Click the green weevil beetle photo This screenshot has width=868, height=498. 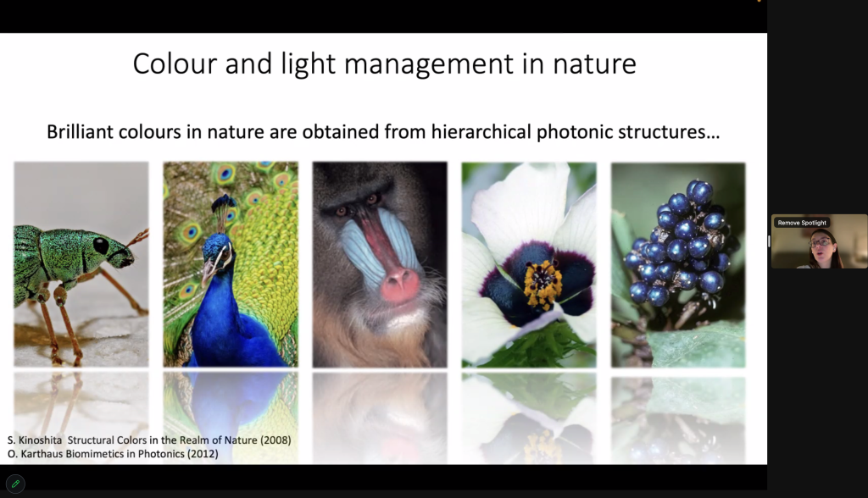(81, 264)
